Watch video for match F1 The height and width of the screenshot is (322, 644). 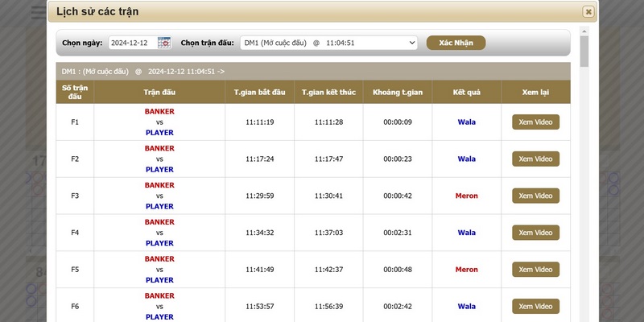click(535, 122)
